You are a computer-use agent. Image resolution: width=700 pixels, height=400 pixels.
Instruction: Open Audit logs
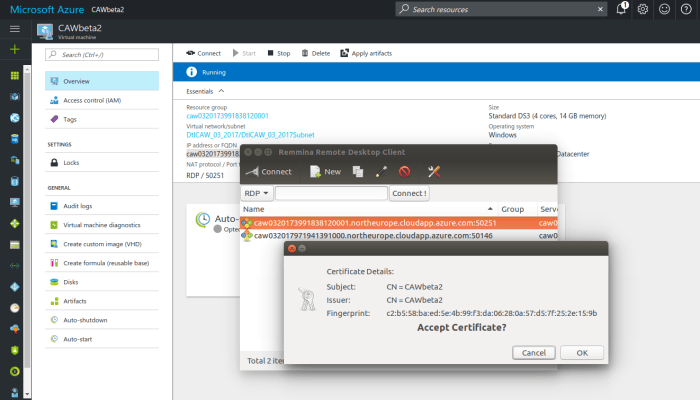click(102, 206)
